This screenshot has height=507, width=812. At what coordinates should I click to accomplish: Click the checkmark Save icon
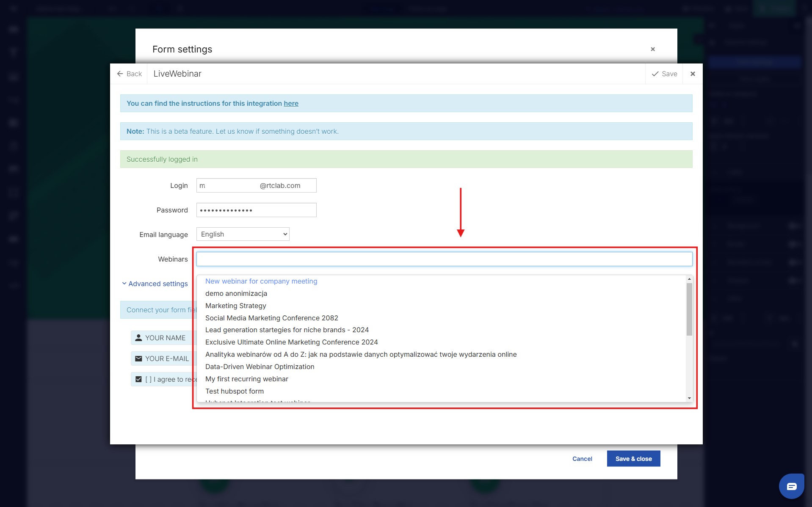pos(655,74)
